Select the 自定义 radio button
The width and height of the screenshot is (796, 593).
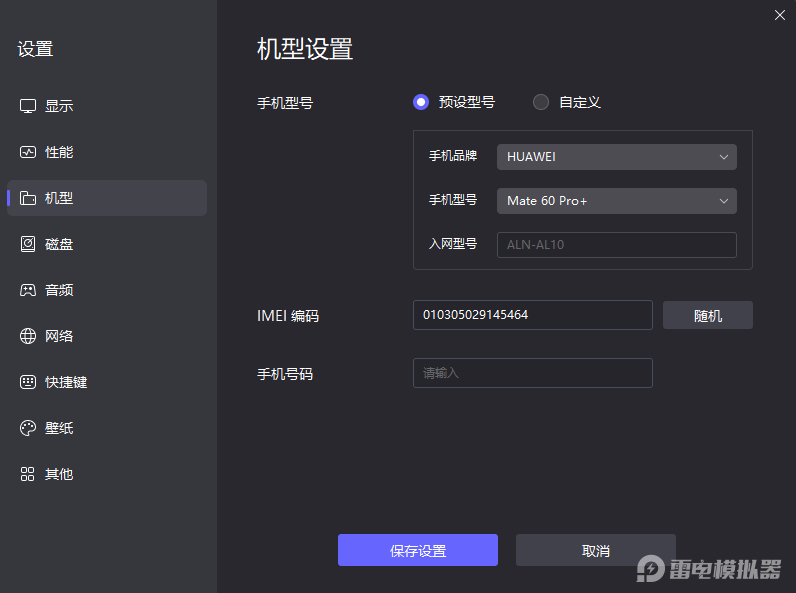click(x=541, y=102)
